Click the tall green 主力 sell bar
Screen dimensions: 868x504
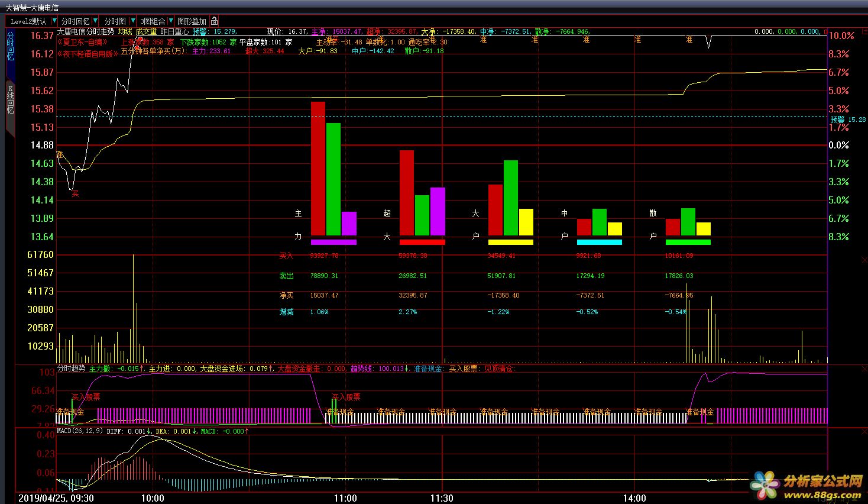click(333, 179)
